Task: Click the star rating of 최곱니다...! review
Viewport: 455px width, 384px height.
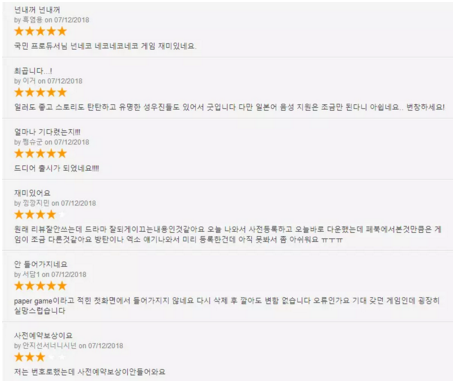Action: [x=40, y=92]
